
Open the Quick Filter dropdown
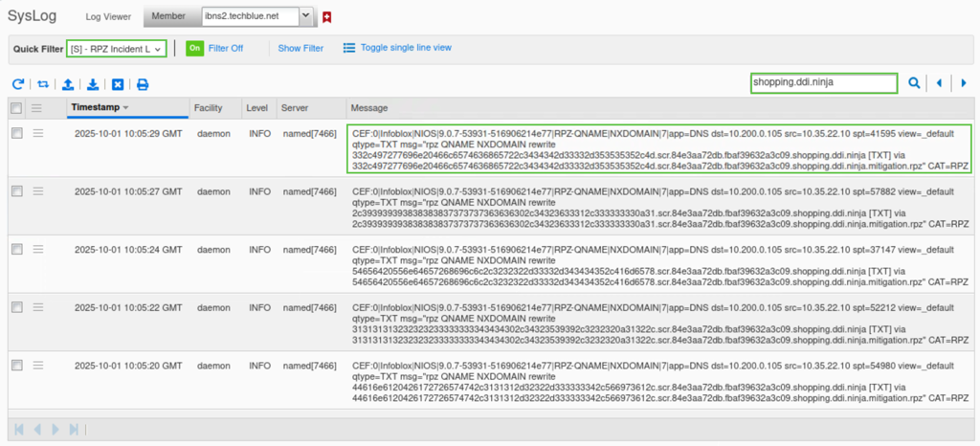pyautogui.click(x=117, y=48)
